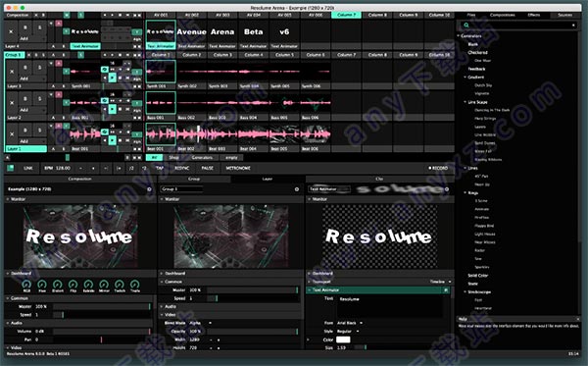
Task: Switch to the Effects tab
Action: click(534, 15)
